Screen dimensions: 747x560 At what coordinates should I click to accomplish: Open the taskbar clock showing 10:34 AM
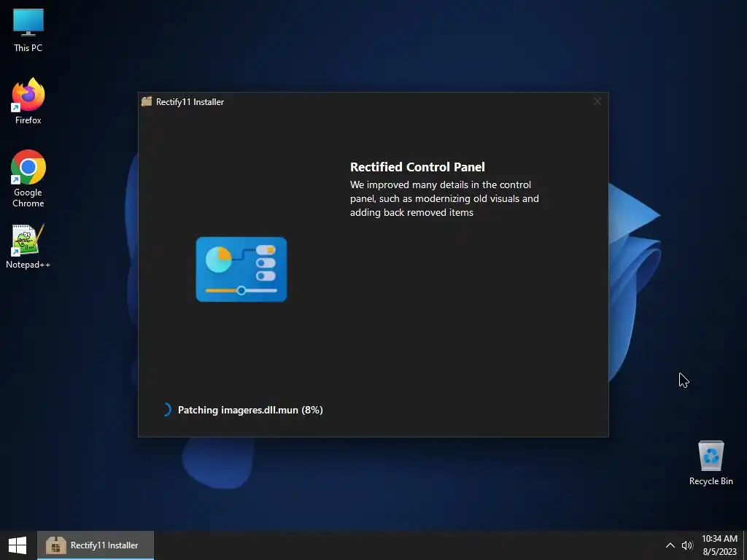pyautogui.click(x=719, y=545)
